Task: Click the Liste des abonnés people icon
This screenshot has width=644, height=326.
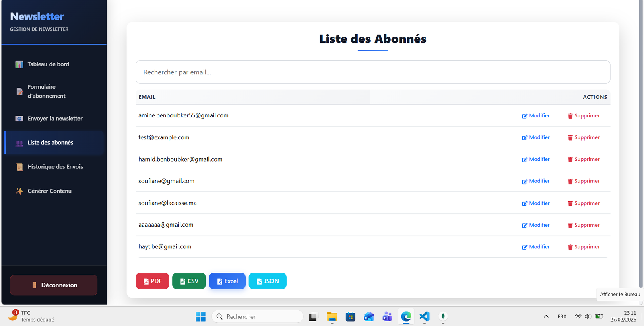Action: (19, 143)
